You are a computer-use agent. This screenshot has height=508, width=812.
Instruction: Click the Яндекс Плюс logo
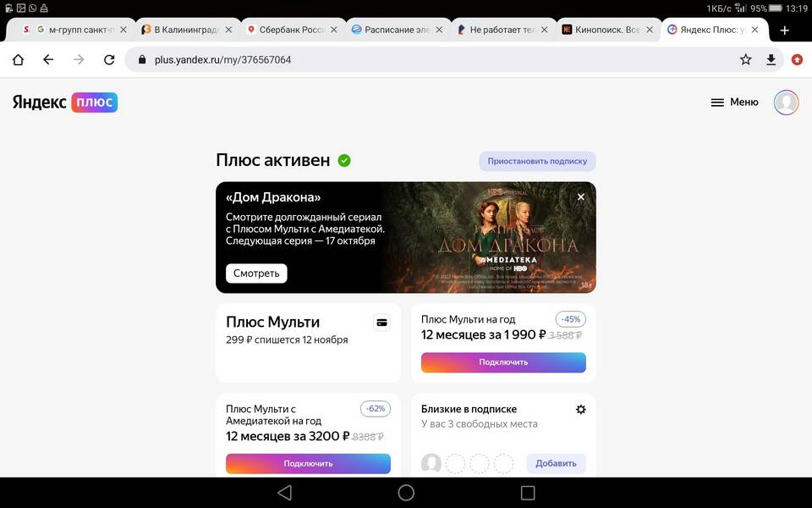[x=65, y=102]
